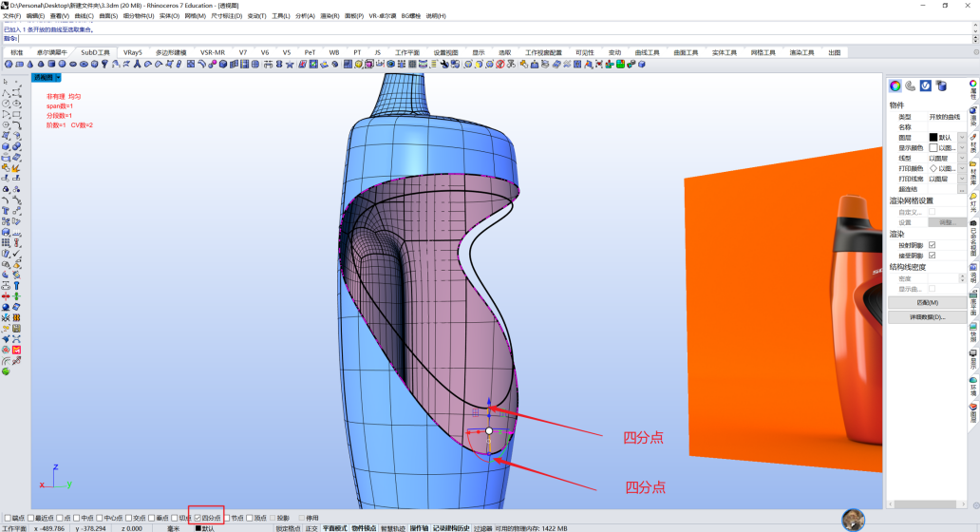
Task: Click black 默认 layer swatch in status bar
Action: [x=198, y=529]
